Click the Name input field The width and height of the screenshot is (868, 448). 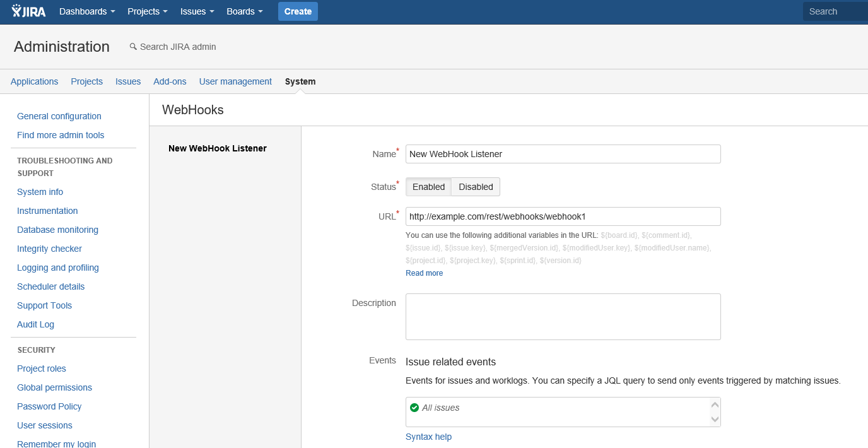click(x=563, y=154)
